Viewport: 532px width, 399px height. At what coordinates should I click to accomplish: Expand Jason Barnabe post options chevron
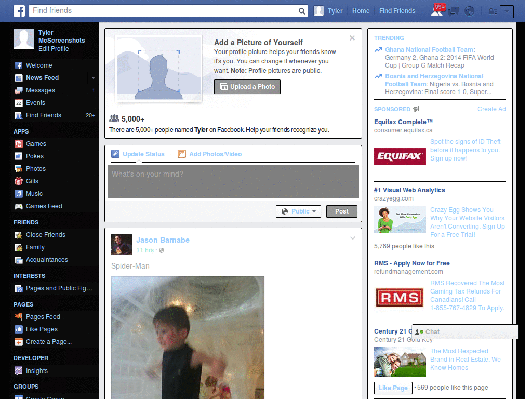pyautogui.click(x=353, y=238)
